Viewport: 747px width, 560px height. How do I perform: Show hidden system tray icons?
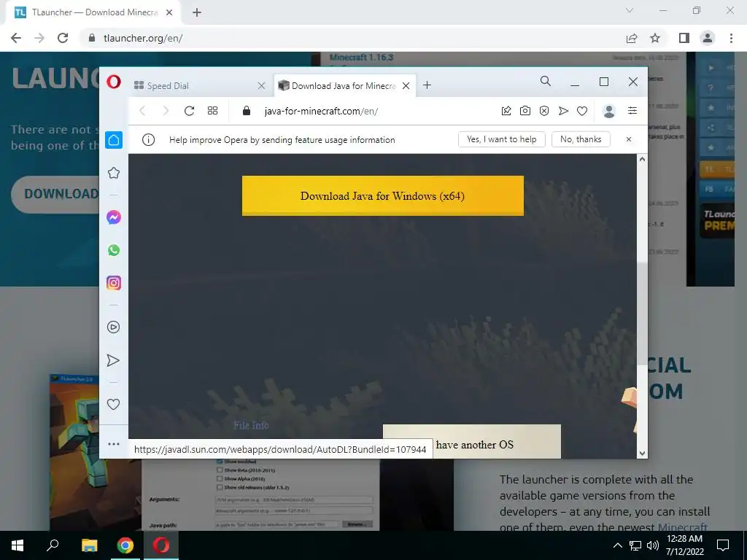click(x=617, y=545)
